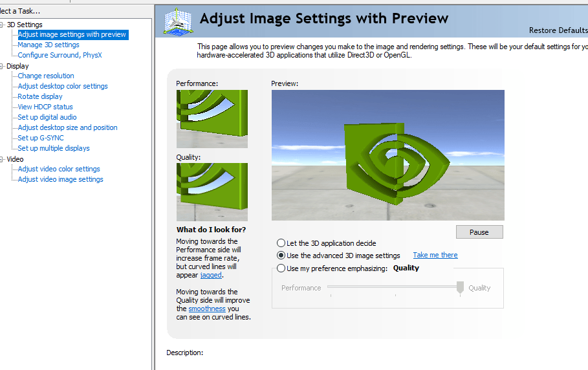Click the Performance preview thumbnail
588x370 pixels.
tap(212, 118)
